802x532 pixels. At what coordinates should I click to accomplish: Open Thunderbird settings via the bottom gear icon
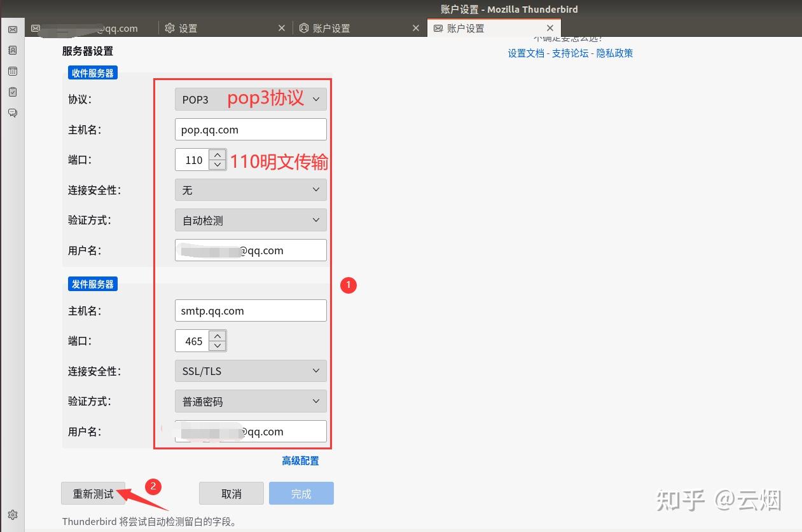[13, 514]
